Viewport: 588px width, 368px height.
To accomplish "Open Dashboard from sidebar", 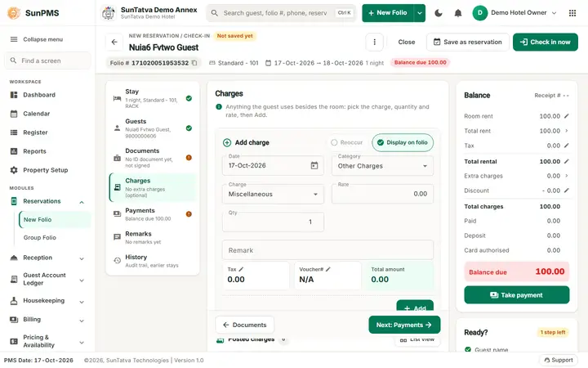I will click(48, 95).
